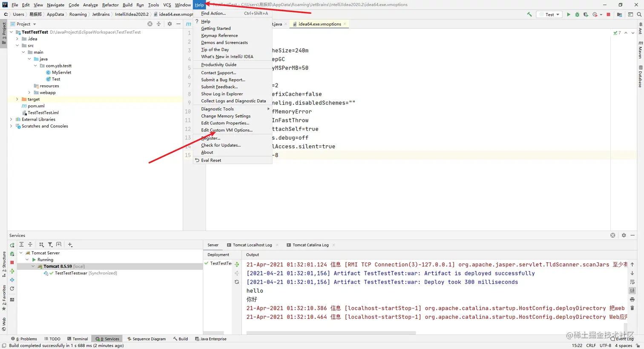Click the Search Everywhere magnifier icon
Screen dimensions: 644x349
(639, 14)
